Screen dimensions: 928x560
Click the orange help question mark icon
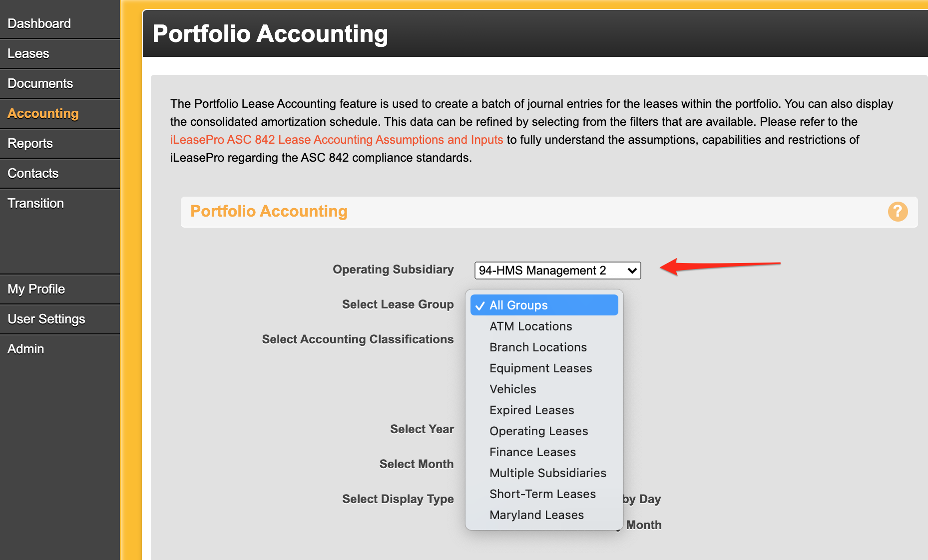tap(898, 212)
